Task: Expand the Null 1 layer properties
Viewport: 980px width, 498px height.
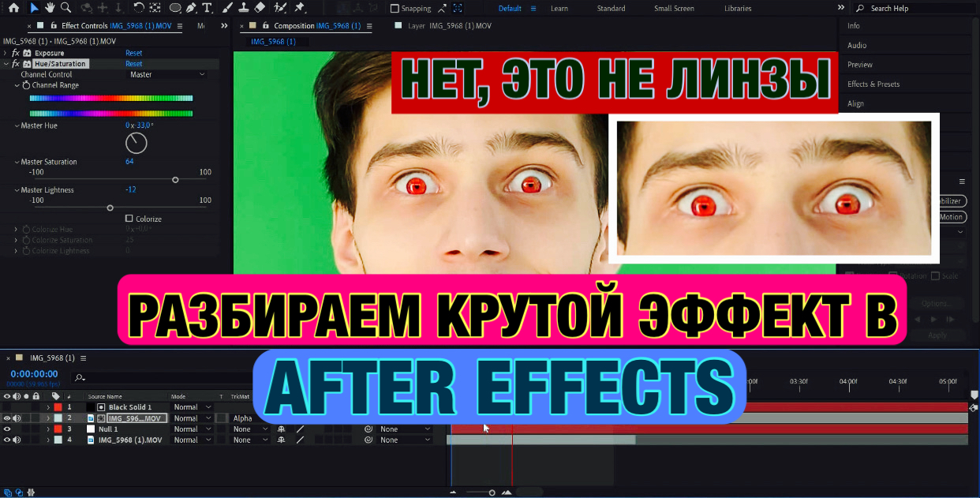Action: pos(48,429)
